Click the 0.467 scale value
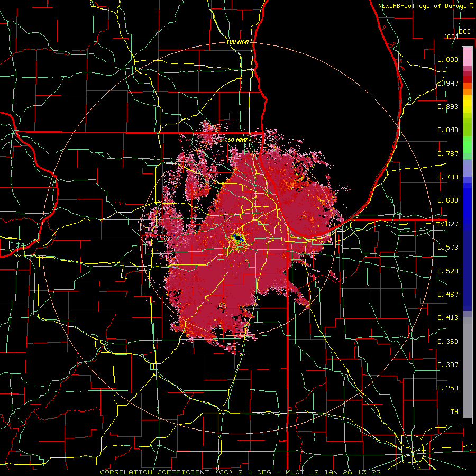The image size is (476, 476). point(448,295)
